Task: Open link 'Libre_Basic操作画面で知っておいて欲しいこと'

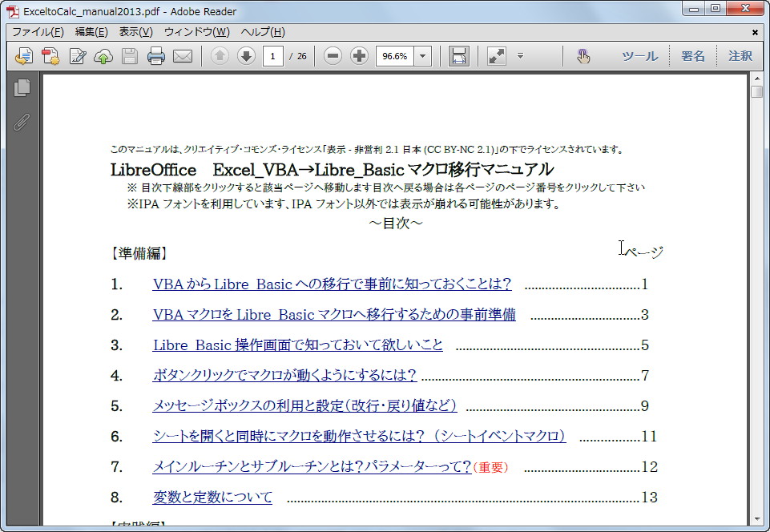Action: (x=297, y=345)
